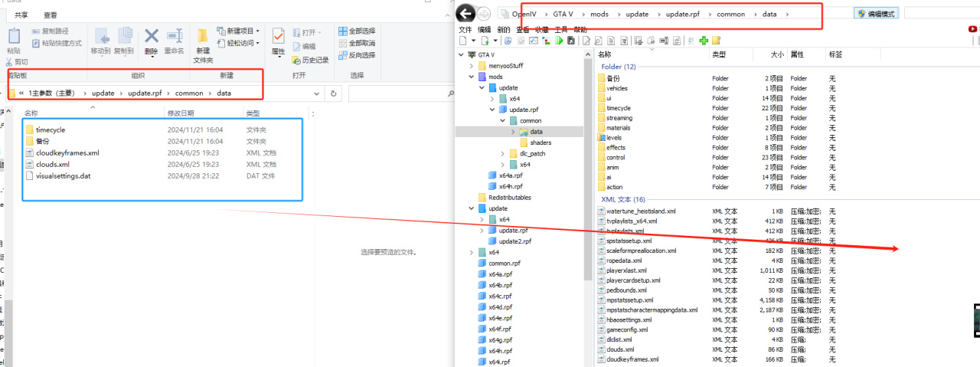Viewport: 980px width, 367px height.
Task: Open the dropdown arrow beside OpenIV new file icon
Action: coord(473,40)
